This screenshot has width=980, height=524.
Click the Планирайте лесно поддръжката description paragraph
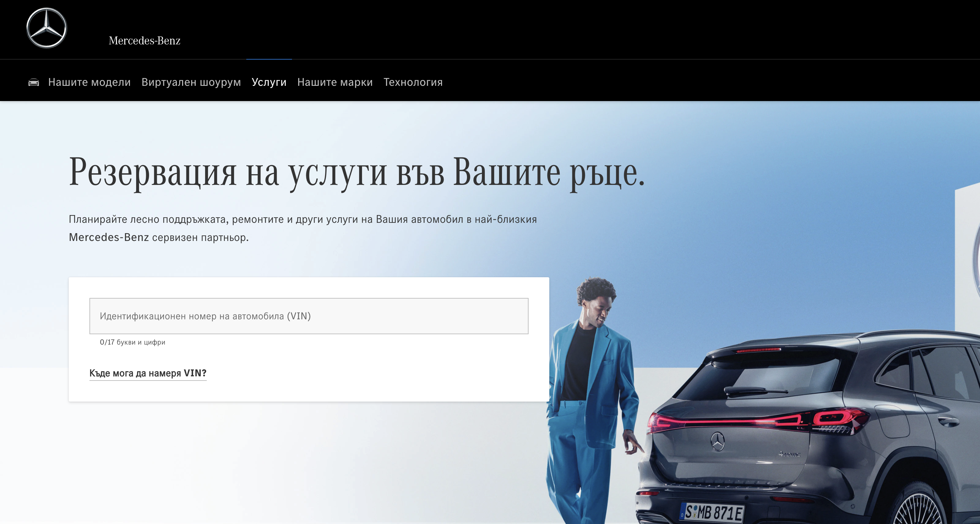click(302, 228)
